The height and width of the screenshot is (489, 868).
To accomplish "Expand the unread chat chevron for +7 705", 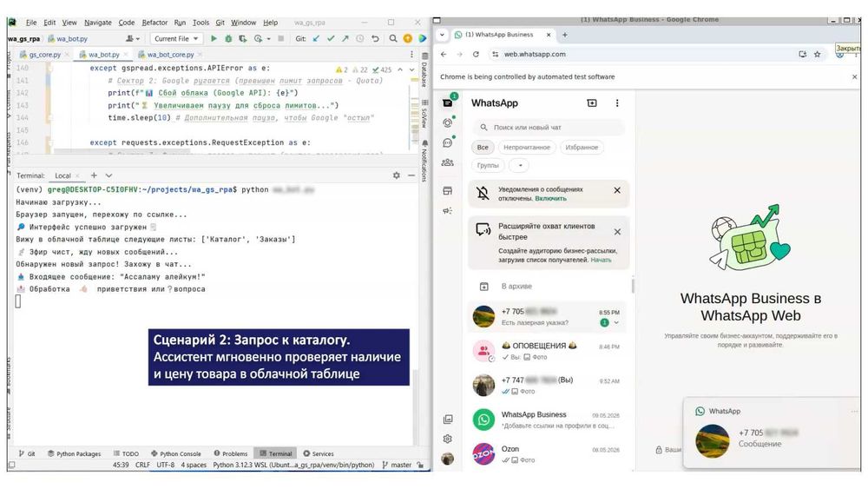I will click(616, 323).
